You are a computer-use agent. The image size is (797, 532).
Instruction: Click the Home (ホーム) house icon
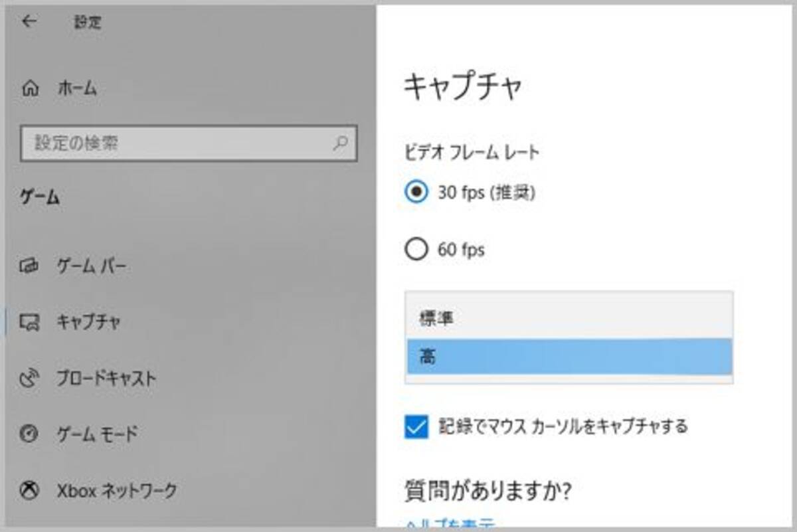pos(31,88)
